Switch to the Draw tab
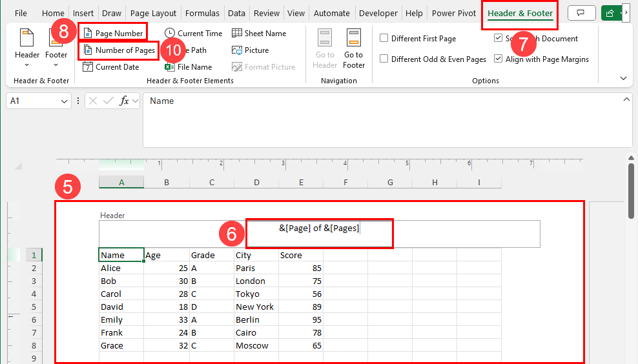 (x=112, y=13)
